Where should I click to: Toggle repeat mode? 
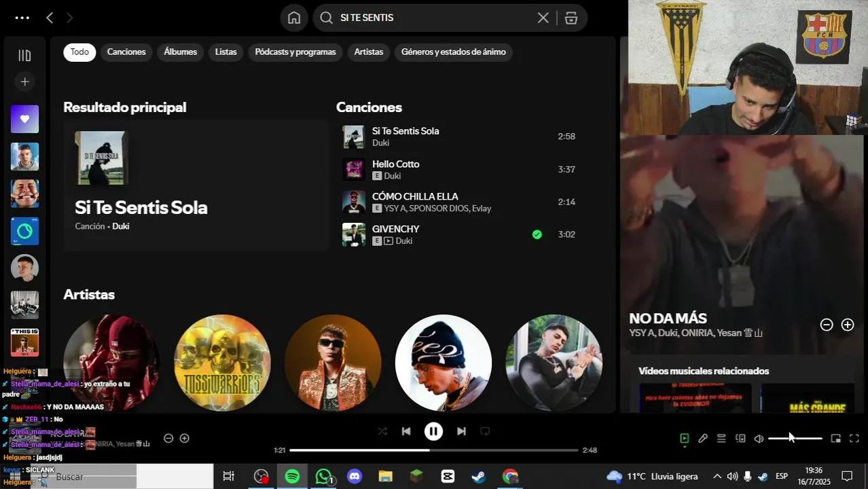pyautogui.click(x=485, y=431)
